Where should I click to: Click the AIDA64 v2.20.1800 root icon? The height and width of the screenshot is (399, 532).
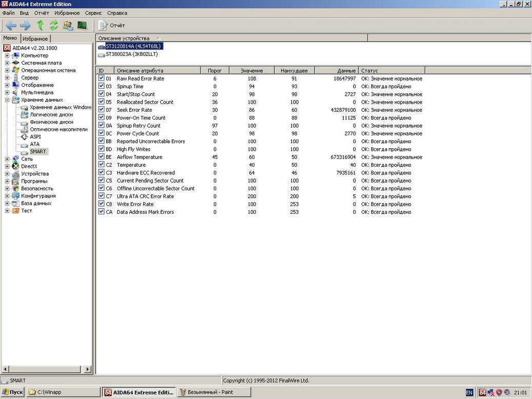point(7,48)
